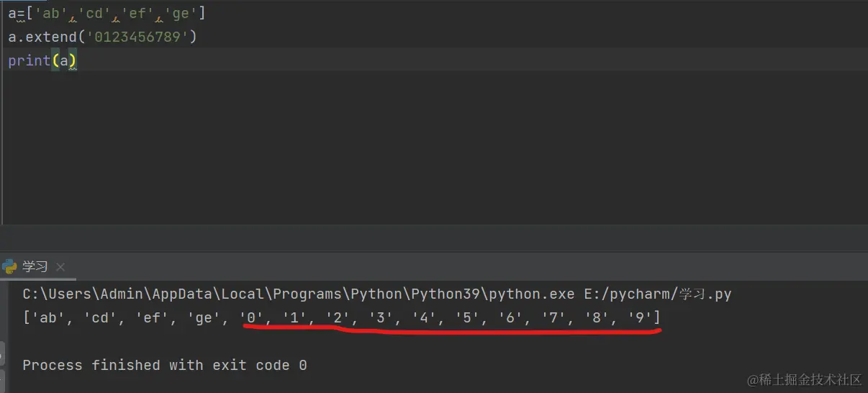
Task: Click 'ab' in the console output list
Action: [48, 317]
